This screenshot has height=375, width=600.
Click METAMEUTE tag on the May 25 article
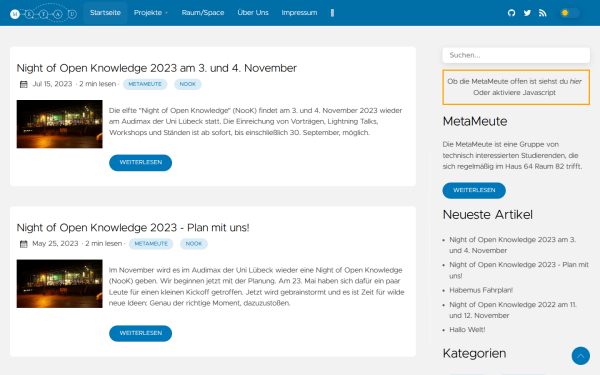click(x=151, y=244)
